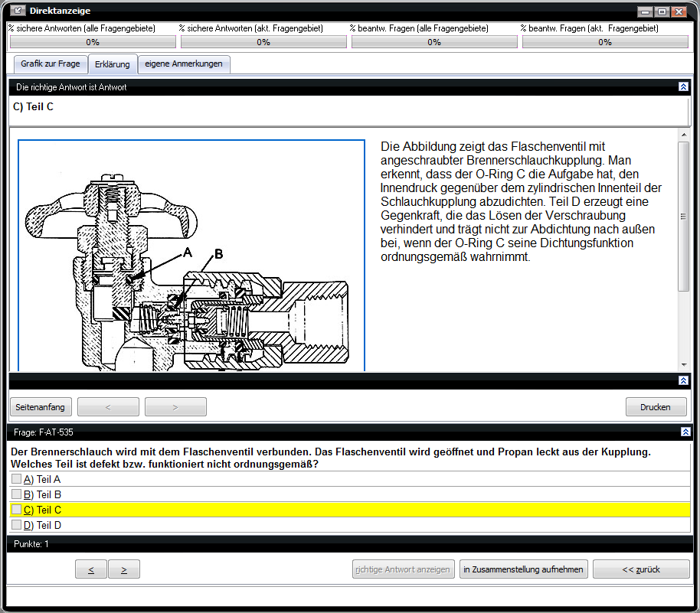
Task: Maximize the Direktanzeige window
Action: (662, 11)
